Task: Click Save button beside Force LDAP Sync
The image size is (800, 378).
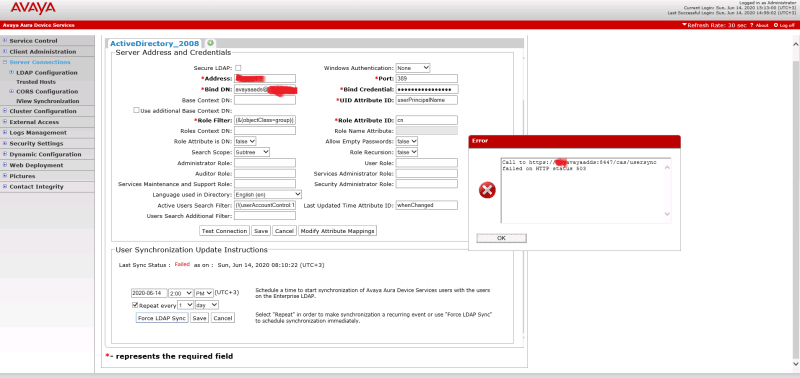Action: (x=199, y=318)
